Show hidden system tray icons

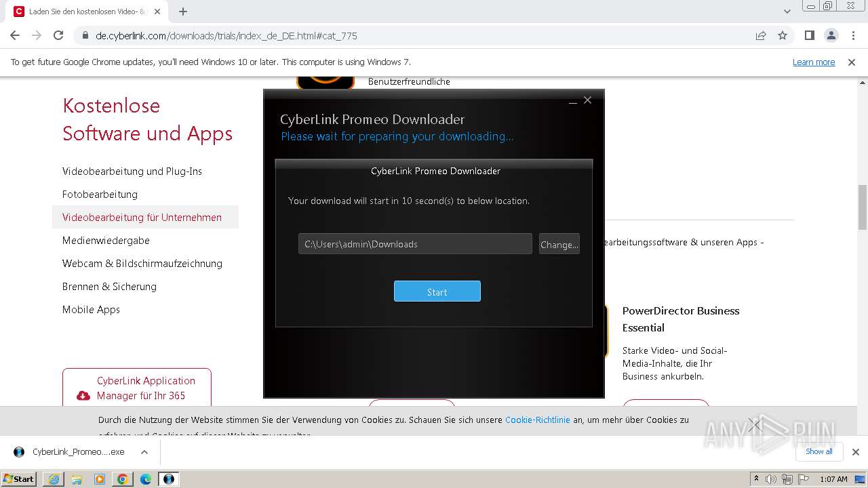click(x=756, y=479)
